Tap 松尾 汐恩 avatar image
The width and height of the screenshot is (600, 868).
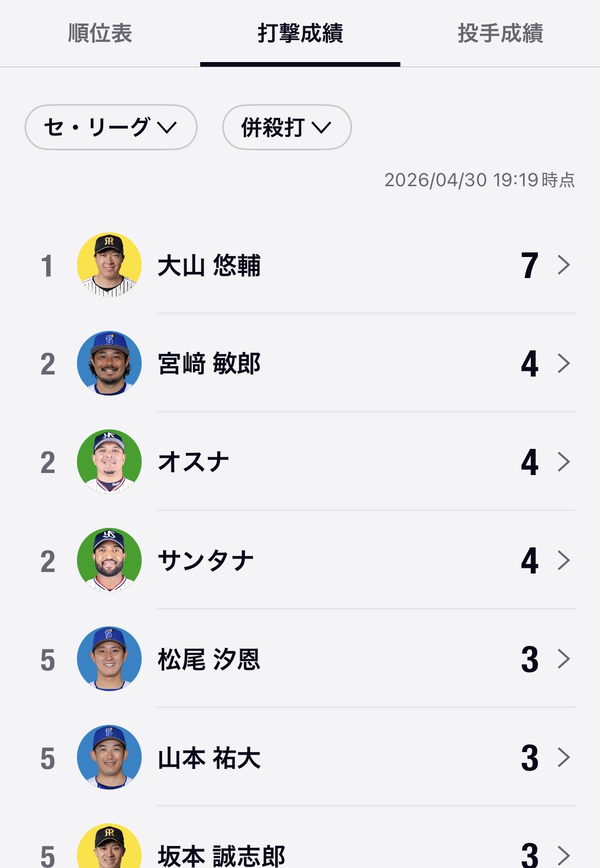pos(109,659)
